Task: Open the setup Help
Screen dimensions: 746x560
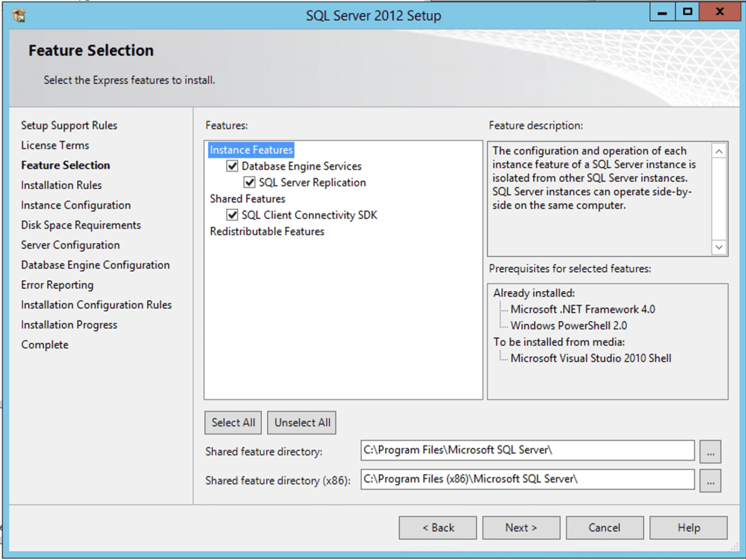Action: pos(688,527)
